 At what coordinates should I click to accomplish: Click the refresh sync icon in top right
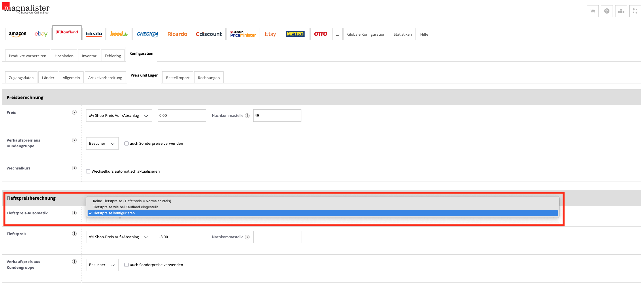coord(635,11)
